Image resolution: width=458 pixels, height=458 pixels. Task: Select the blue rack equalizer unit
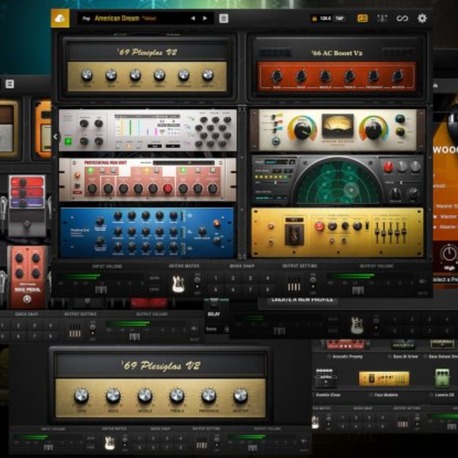147,232
